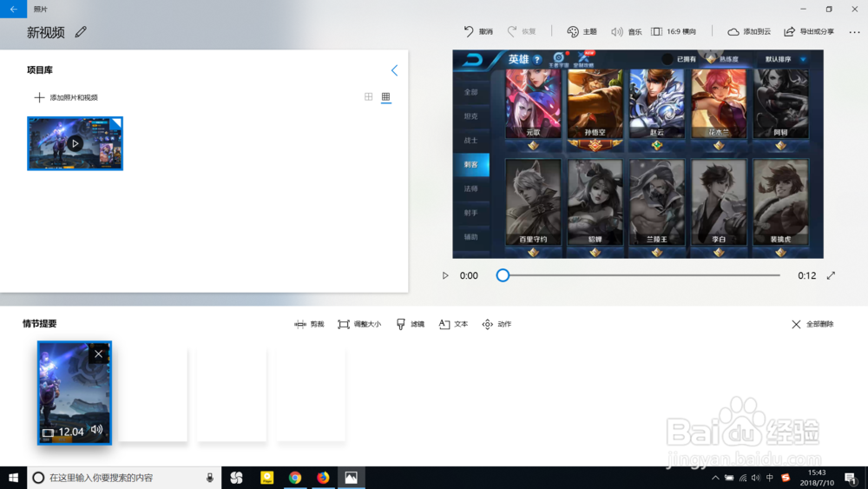Select the video clip in project library
Screen dimensions: 868x489
click(x=76, y=143)
